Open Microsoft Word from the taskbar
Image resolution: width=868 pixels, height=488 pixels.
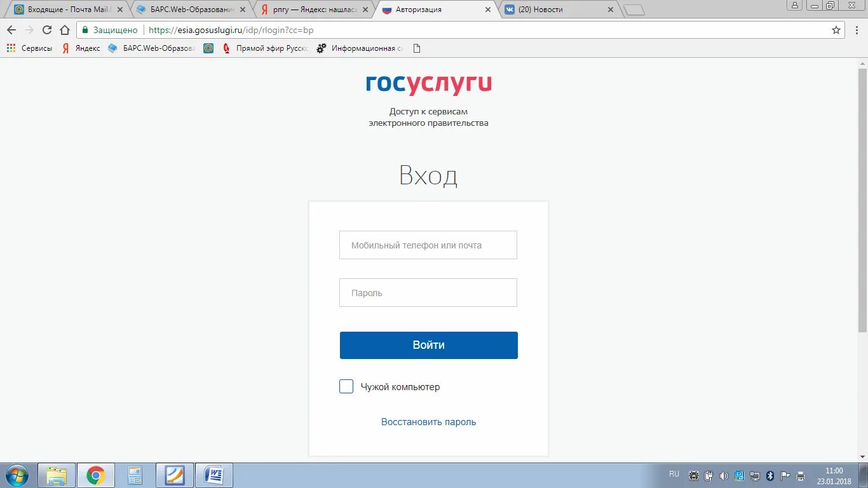click(x=214, y=475)
